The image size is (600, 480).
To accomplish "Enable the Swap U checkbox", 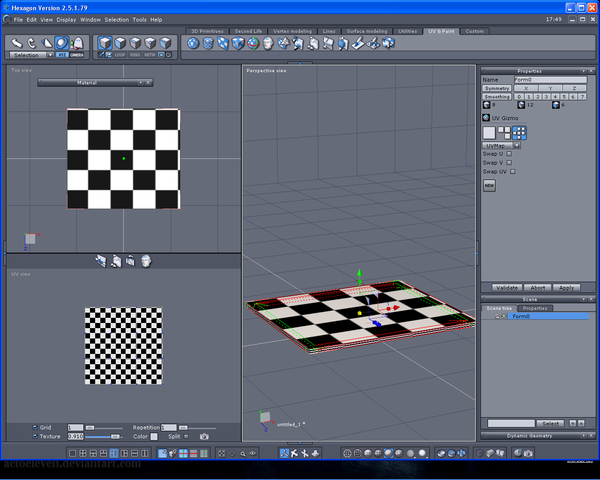I will click(x=509, y=153).
